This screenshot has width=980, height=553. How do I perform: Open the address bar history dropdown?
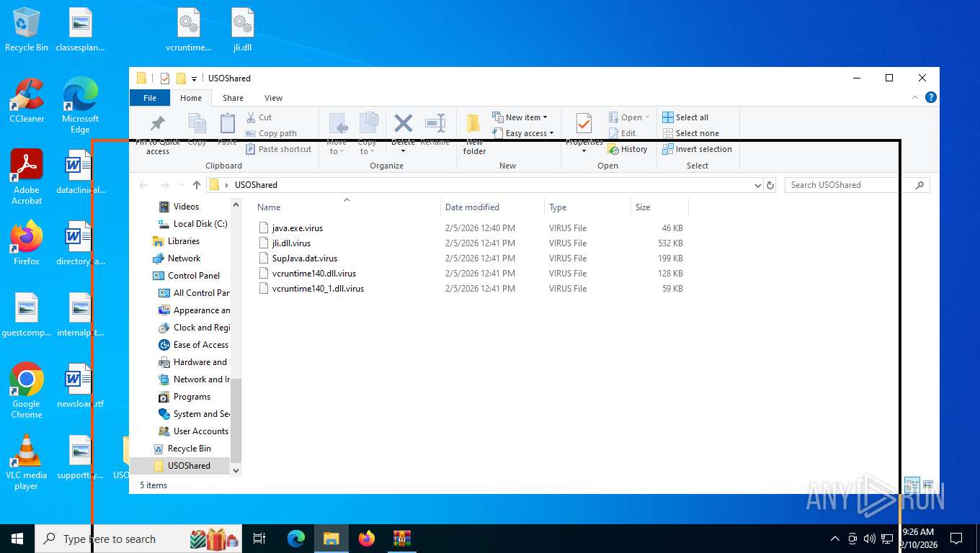pyautogui.click(x=757, y=185)
